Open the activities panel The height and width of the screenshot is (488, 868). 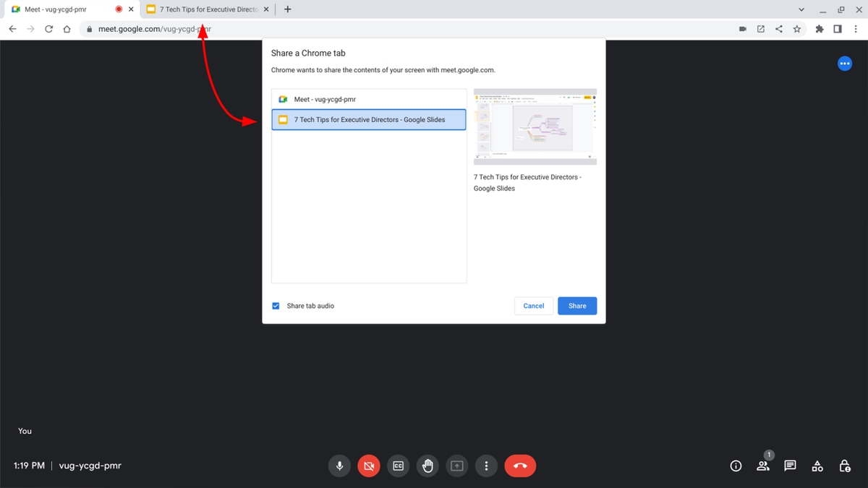coord(817,466)
